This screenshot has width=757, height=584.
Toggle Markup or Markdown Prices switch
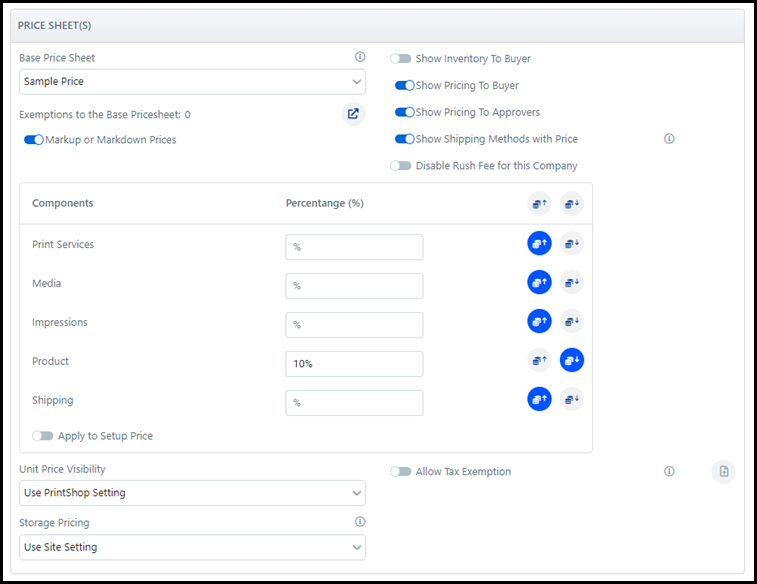click(x=34, y=140)
